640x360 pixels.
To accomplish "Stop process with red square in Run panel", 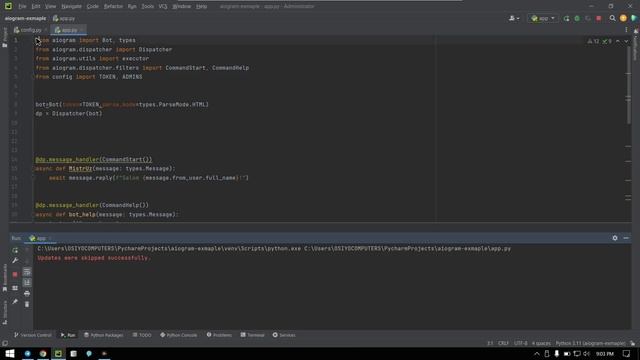I will click(15, 274).
